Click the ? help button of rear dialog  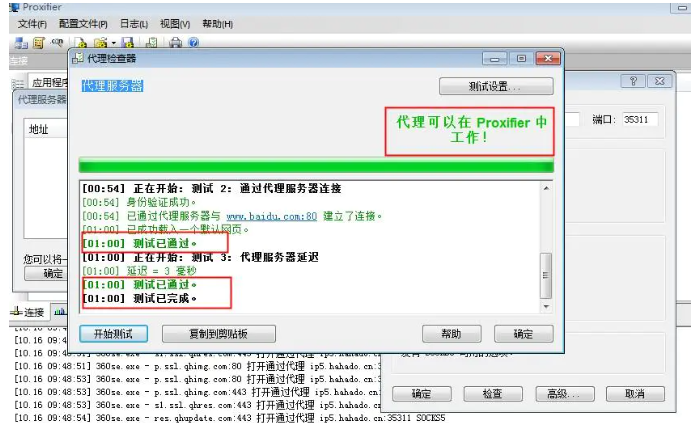[633, 81]
